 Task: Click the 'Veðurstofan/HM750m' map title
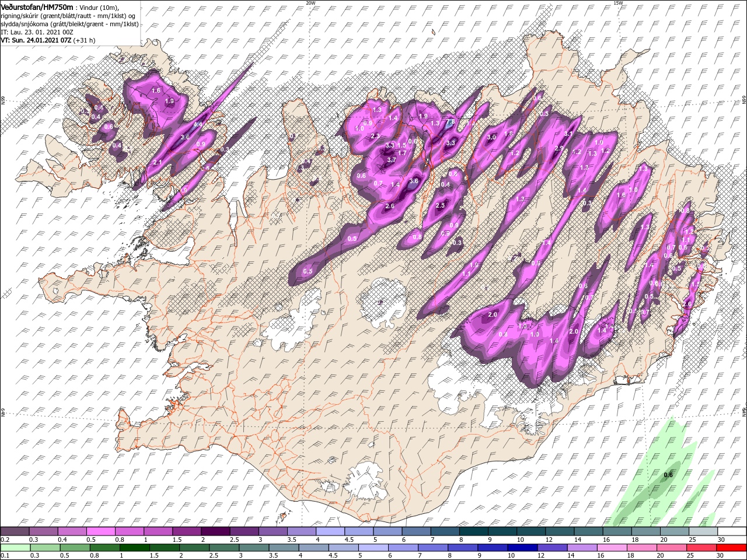coord(37,6)
